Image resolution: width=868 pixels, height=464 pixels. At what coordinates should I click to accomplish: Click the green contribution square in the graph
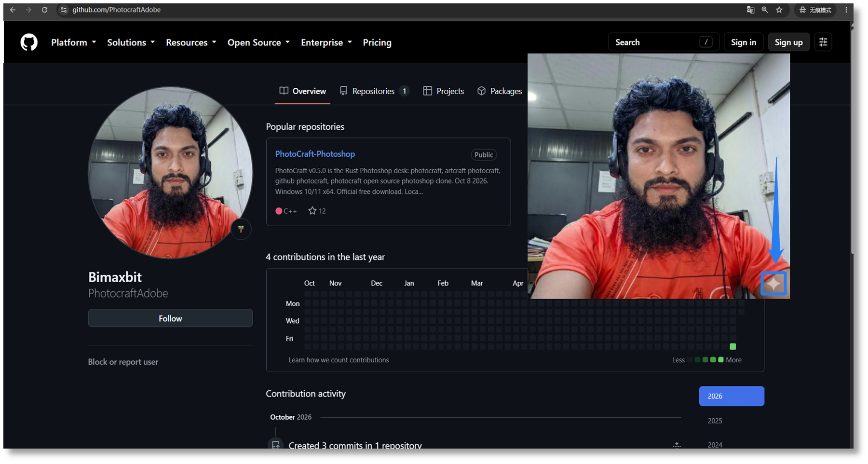[x=733, y=347]
